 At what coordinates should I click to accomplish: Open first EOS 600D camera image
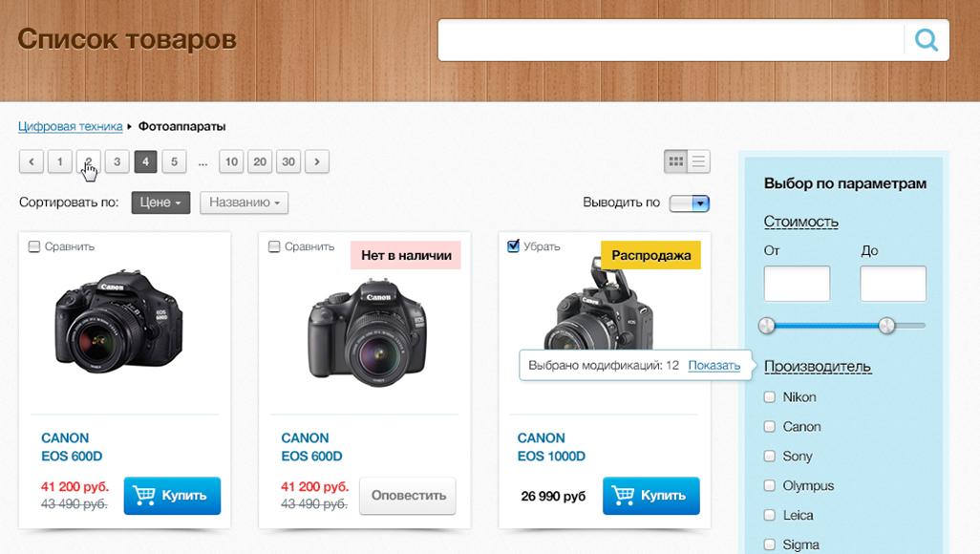point(119,321)
